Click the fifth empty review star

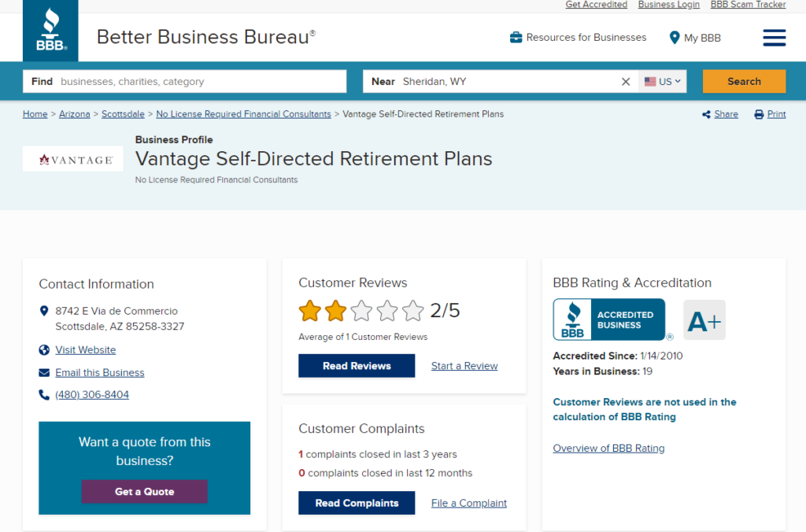[x=412, y=310]
